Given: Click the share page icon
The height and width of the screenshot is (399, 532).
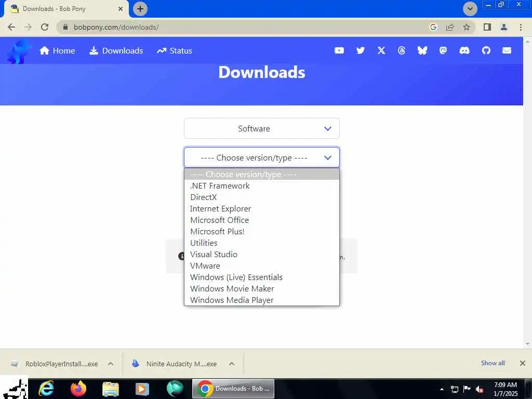Looking at the screenshot, I should click(x=450, y=27).
